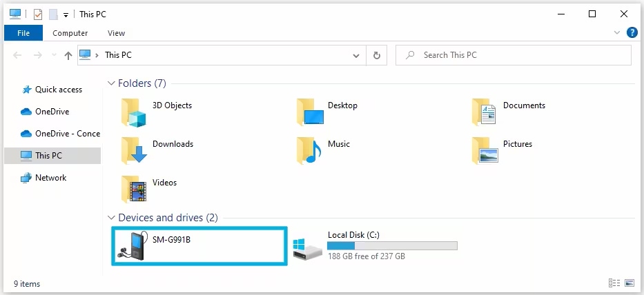
Task: Collapse the Folders (7) group
Action: pyautogui.click(x=111, y=83)
